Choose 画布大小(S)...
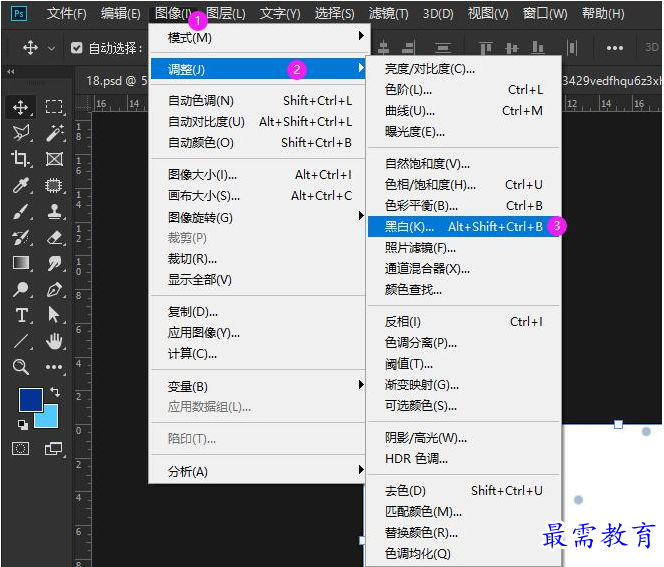 point(258,196)
